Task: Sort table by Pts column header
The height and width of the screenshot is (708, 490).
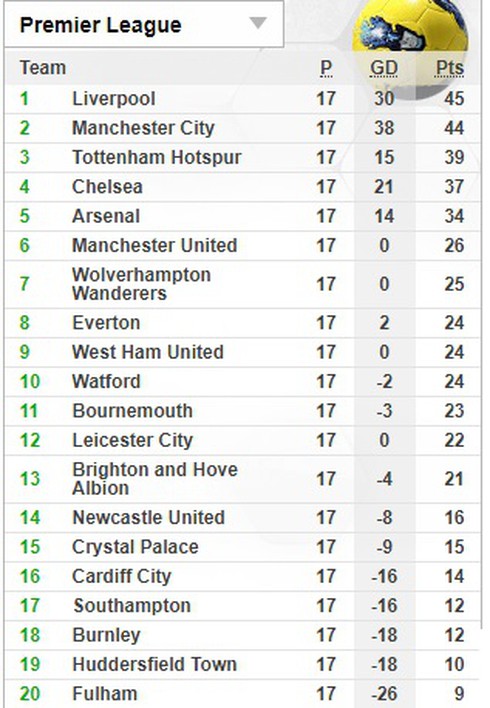Action: click(x=450, y=68)
